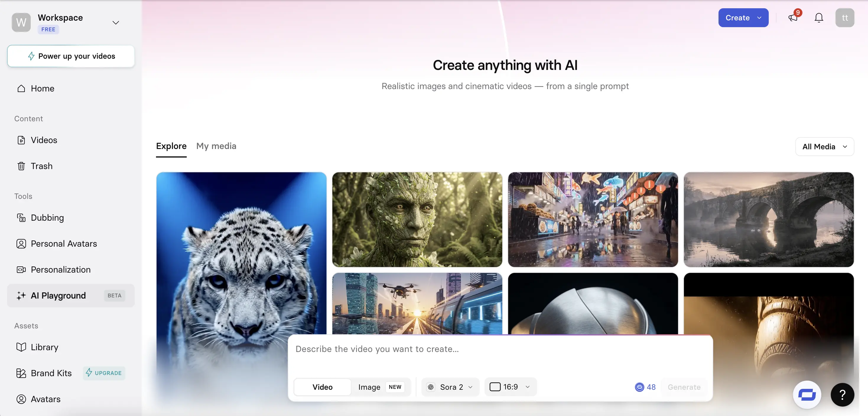Click the Dubbing sidebar icon
This screenshot has width=868, height=416.
coord(21,218)
